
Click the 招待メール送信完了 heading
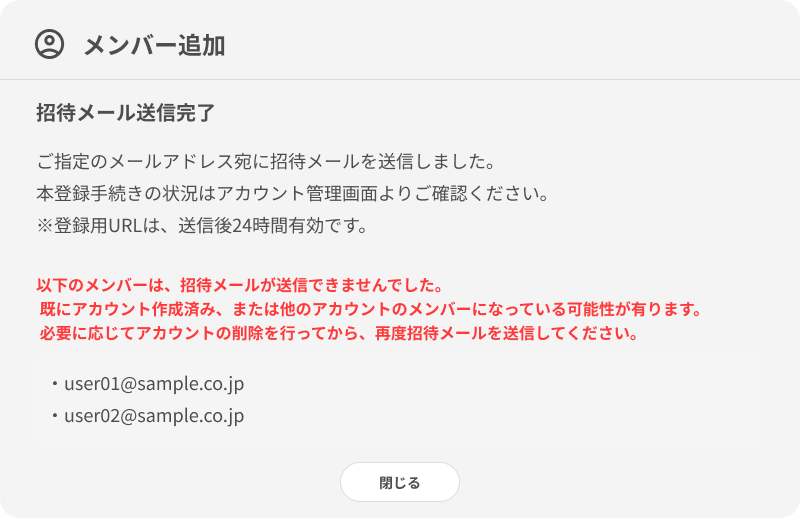125,112
